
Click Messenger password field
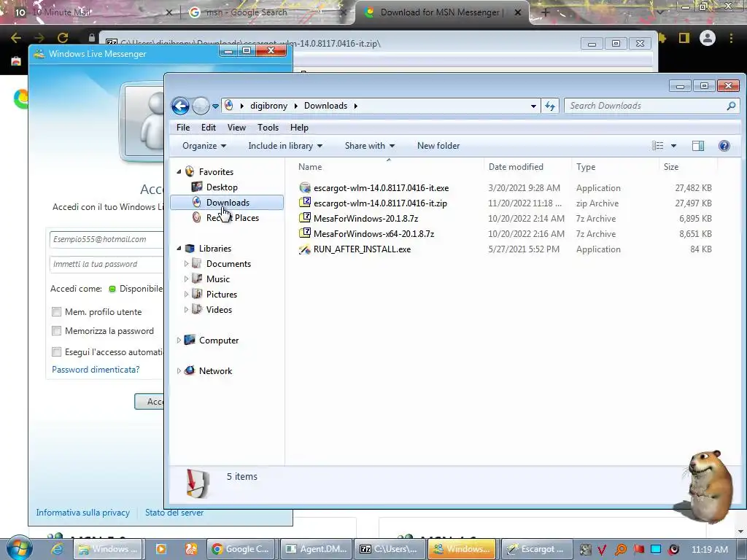point(107,264)
